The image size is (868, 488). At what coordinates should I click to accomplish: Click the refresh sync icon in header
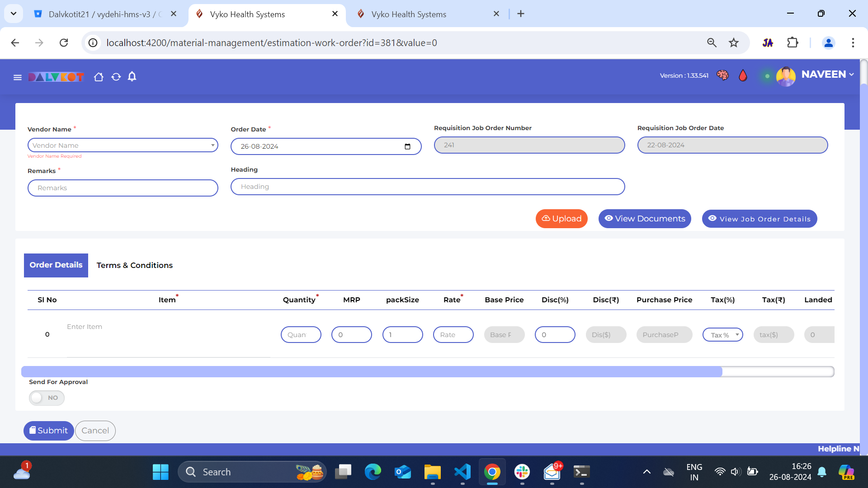(x=116, y=77)
